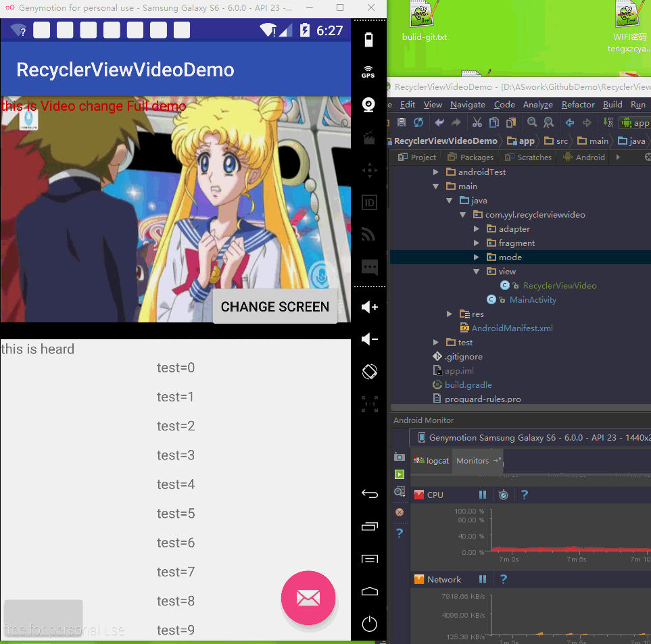Image resolution: width=651 pixels, height=644 pixels.
Task: Tap the CHANGE SCREEN button
Action: pyautogui.click(x=275, y=306)
